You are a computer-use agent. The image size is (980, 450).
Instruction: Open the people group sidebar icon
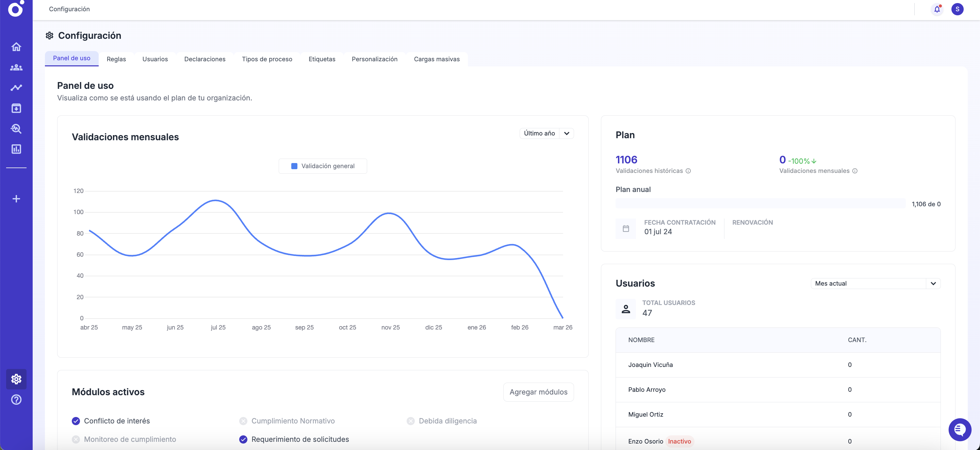pyautogui.click(x=16, y=67)
